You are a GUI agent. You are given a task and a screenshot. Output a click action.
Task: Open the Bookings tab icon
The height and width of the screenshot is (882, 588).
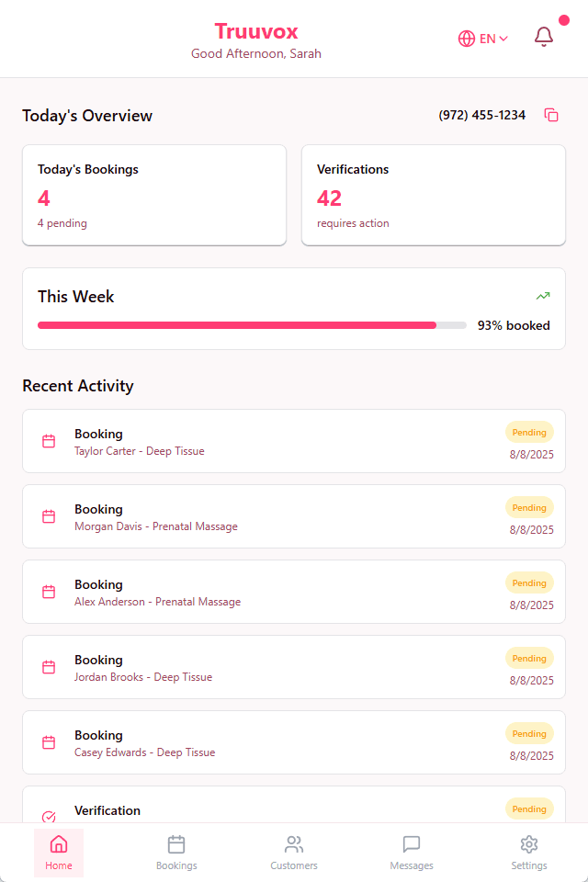click(176, 844)
